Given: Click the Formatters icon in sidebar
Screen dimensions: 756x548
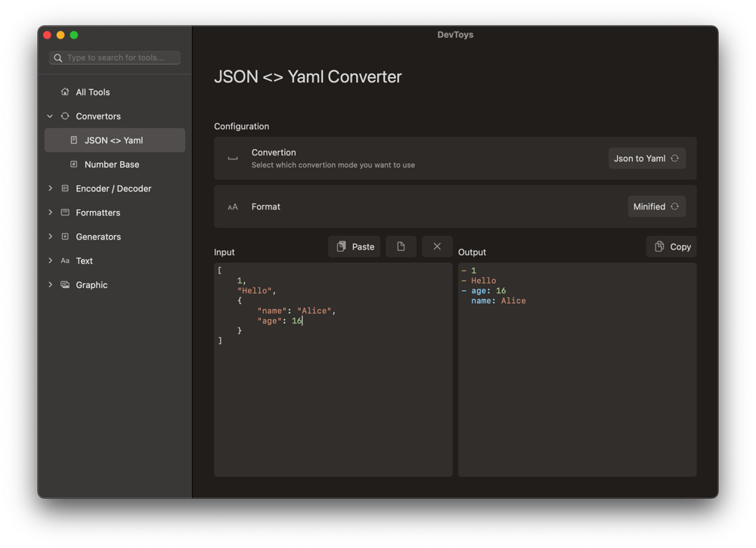Looking at the screenshot, I should (x=65, y=212).
